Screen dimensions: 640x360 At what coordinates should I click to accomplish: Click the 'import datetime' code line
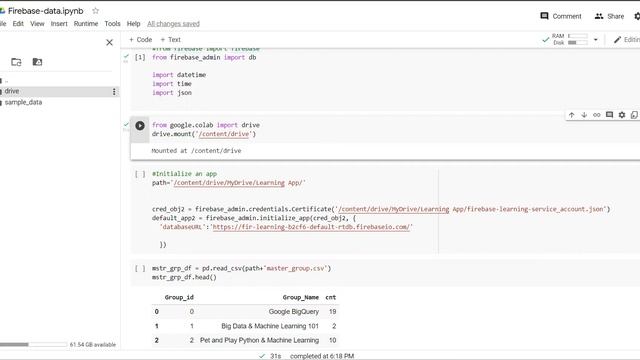tap(179, 75)
